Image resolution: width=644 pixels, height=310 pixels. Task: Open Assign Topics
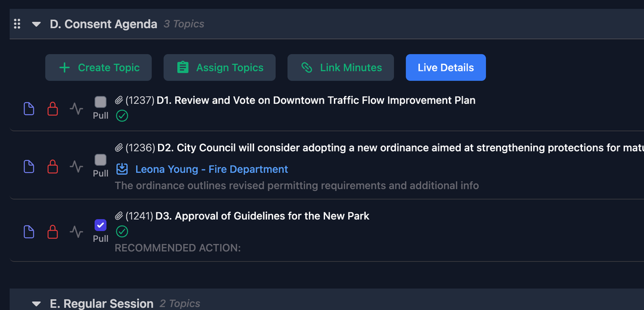[x=219, y=68]
